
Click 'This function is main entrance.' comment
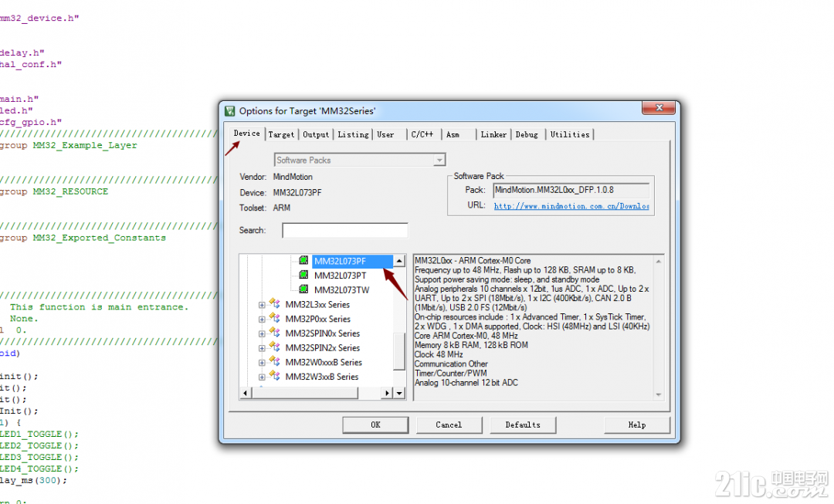coord(99,306)
